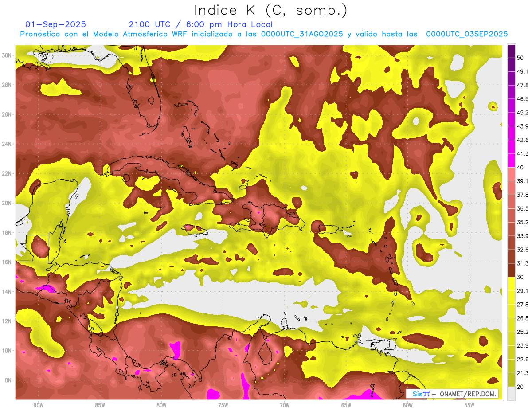Click the 30N latitude axis label
The width and height of the screenshot is (532, 411).
(7, 55)
